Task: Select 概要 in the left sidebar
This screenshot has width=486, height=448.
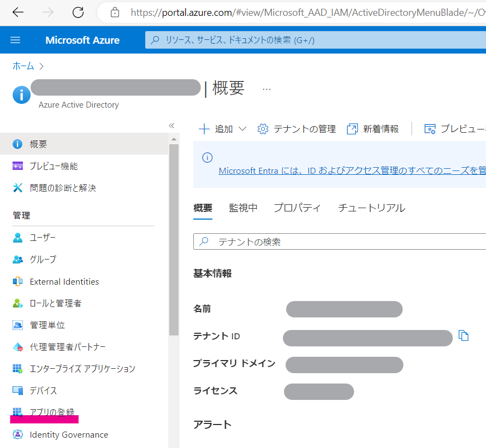Action: point(84,144)
